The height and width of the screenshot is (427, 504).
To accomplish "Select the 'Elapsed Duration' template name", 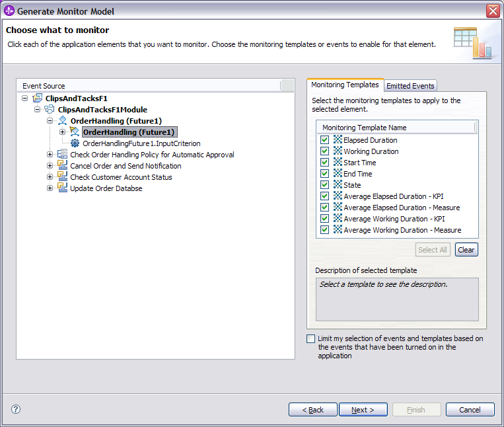I will (371, 140).
